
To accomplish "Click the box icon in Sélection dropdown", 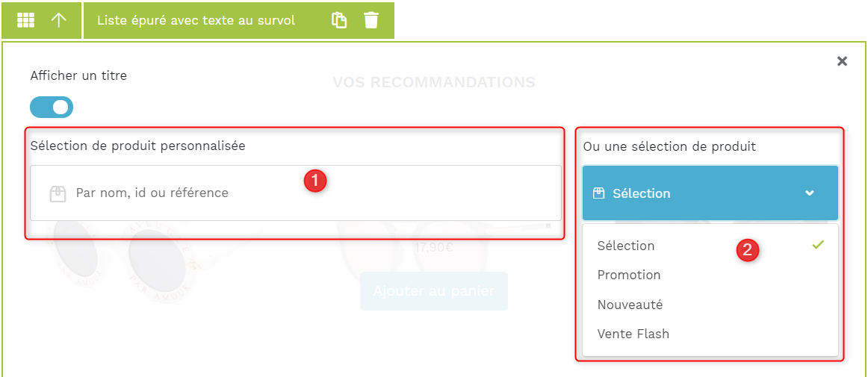I will 598,193.
